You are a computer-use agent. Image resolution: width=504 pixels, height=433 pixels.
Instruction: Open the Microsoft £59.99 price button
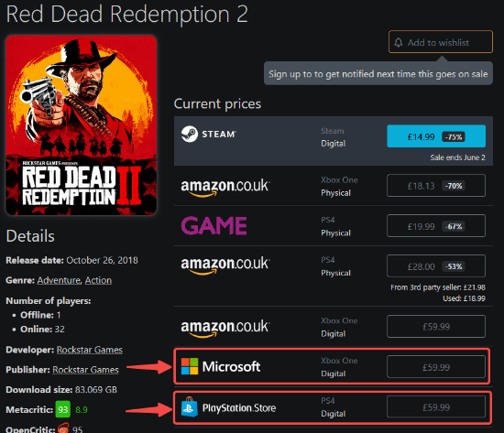[436, 367]
